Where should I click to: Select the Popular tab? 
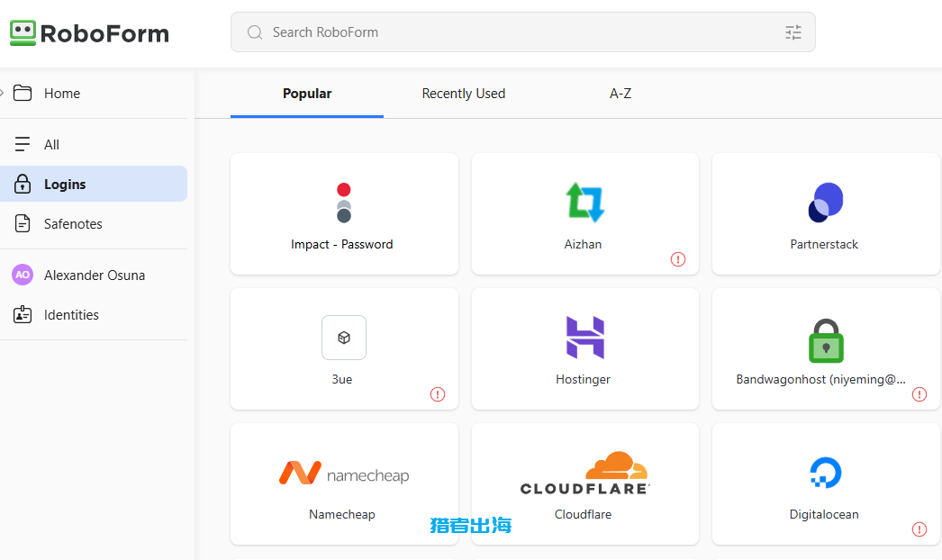(x=307, y=94)
